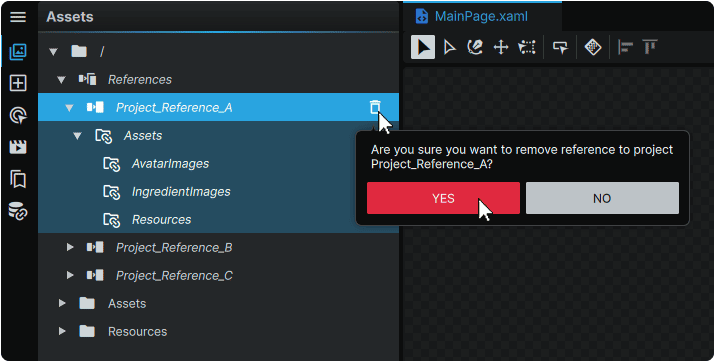The height and width of the screenshot is (362, 715).
Task: Collapse the linked Assets folder under Project_Reference_A
Action: tap(78, 136)
